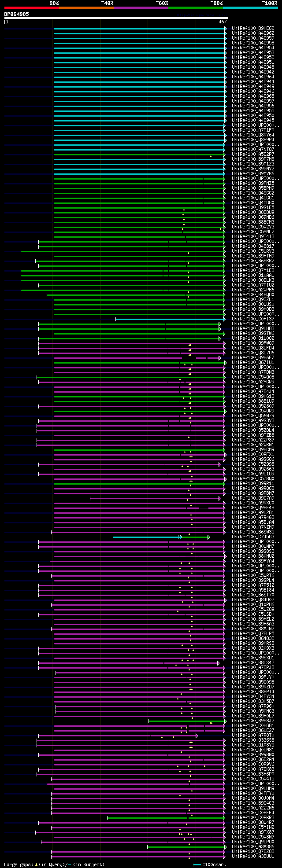Select label UniRef100_Q7Y1E8

pyautogui.click(x=253, y=270)
